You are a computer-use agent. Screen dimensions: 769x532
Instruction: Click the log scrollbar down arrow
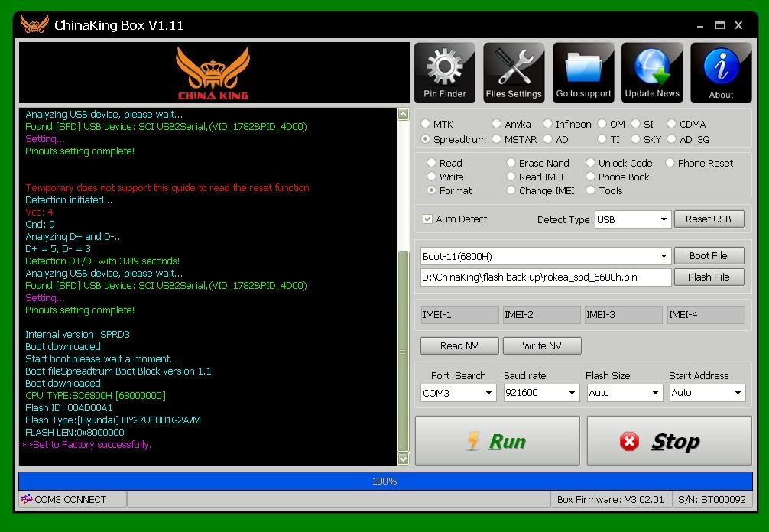pos(403,459)
